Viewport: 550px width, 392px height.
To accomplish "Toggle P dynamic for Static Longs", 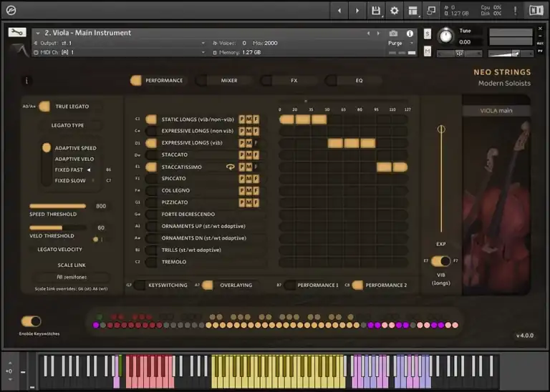I will [241, 119].
